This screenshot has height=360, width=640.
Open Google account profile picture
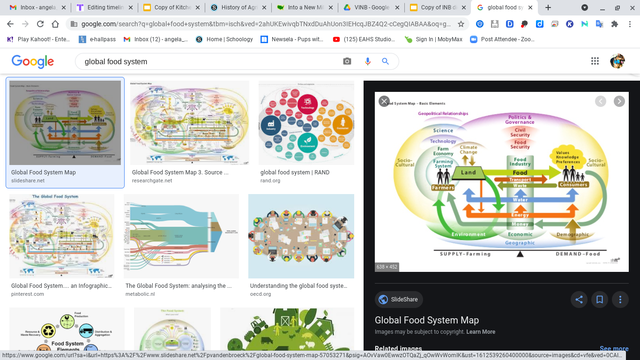coord(618,61)
